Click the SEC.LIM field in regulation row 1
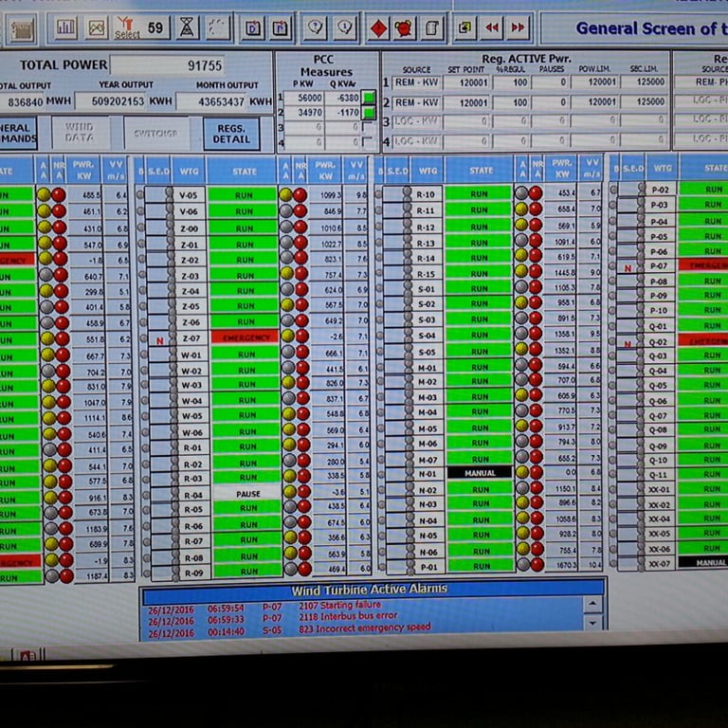The height and width of the screenshot is (728, 728). point(645,82)
